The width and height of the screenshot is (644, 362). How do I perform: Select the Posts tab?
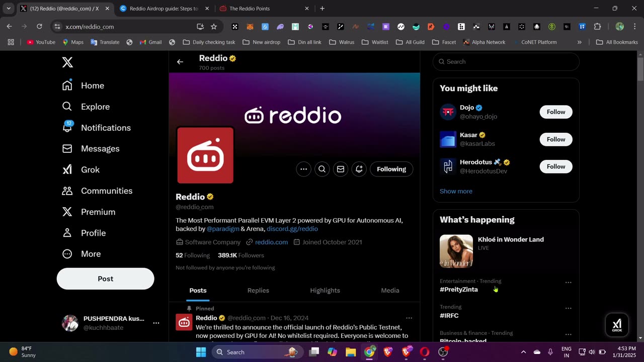[198, 291]
